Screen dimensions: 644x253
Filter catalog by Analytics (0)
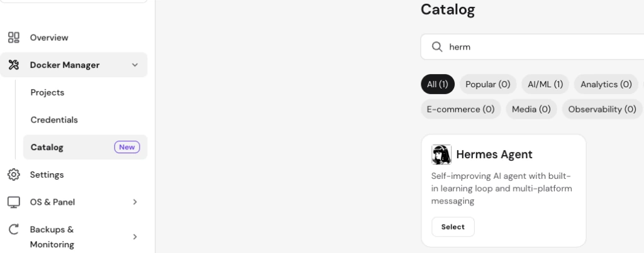click(x=606, y=85)
